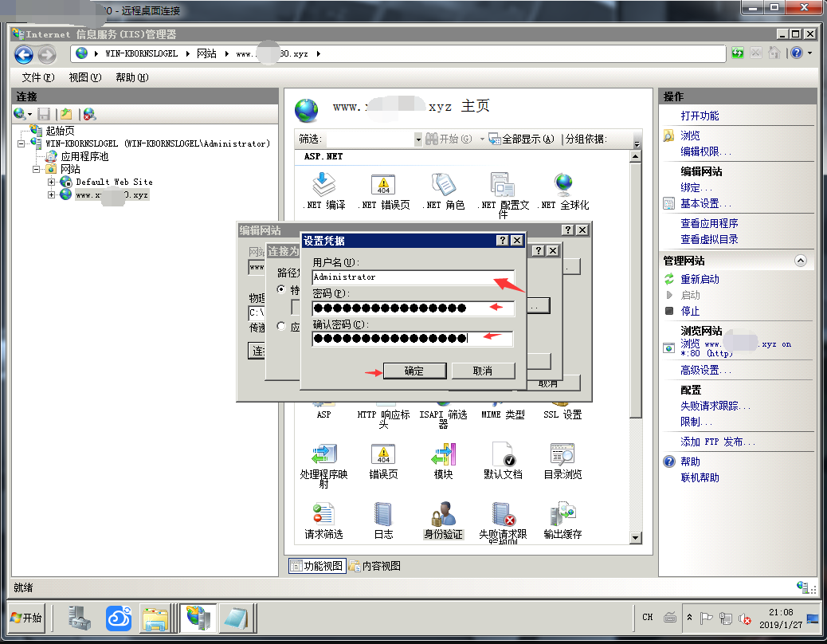This screenshot has height=644, width=827.
Task: Select the 应用程序用户 radio button
Action: click(282, 326)
